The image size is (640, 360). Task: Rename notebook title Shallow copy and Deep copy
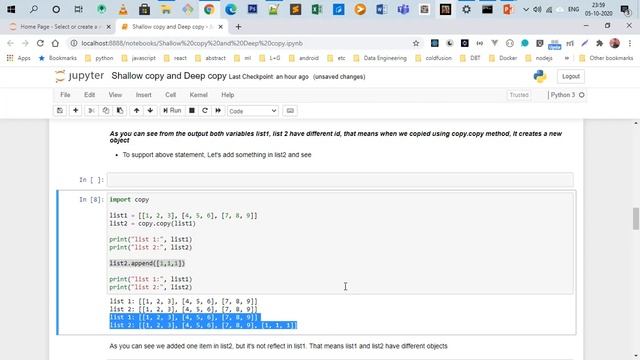pyautogui.click(x=169, y=76)
